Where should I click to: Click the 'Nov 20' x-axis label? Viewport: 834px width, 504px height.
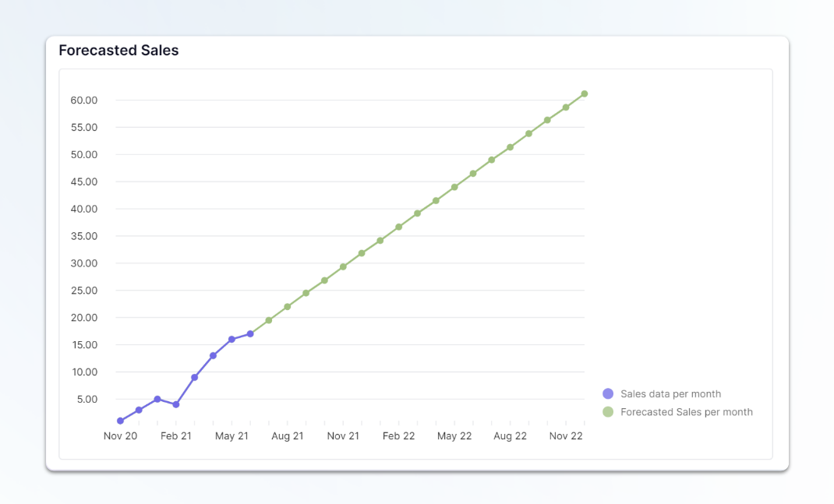(x=120, y=436)
